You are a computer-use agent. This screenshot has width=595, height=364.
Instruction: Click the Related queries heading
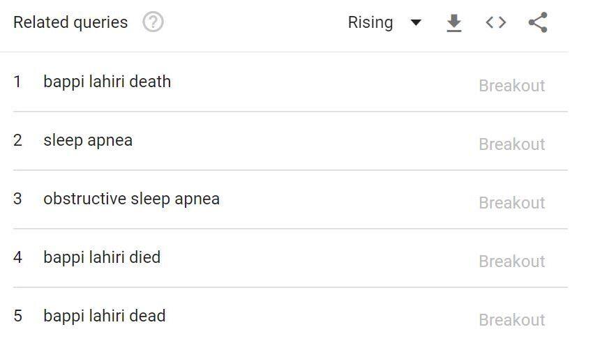tap(70, 22)
